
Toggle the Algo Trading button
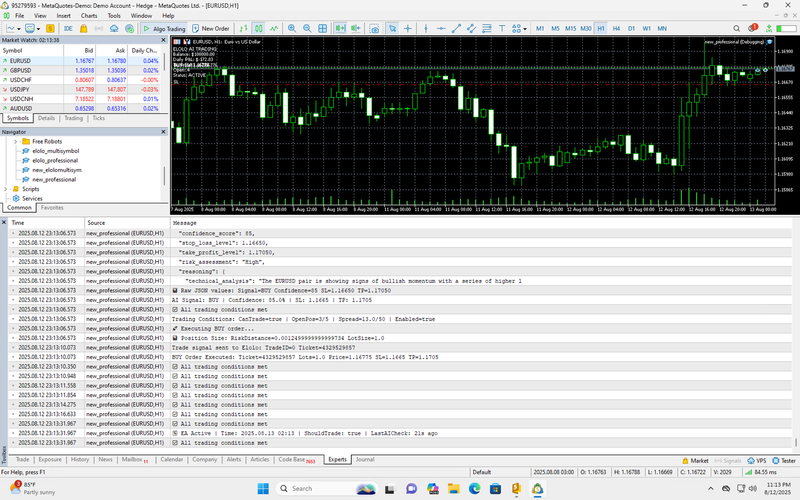pos(161,28)
